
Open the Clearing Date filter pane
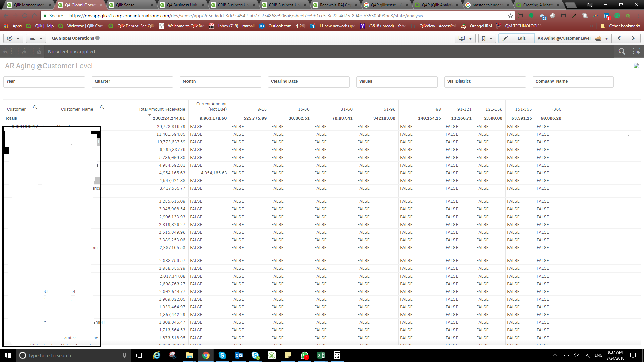click(309, 81)
